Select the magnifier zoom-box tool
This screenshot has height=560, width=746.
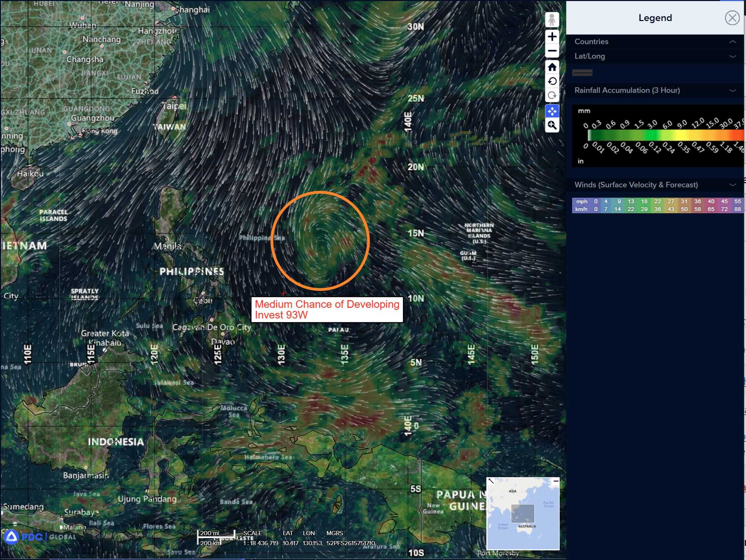552,125
